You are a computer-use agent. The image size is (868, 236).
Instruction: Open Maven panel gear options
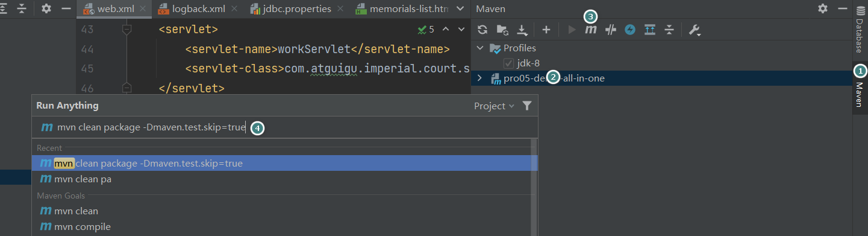pos(823,8)
